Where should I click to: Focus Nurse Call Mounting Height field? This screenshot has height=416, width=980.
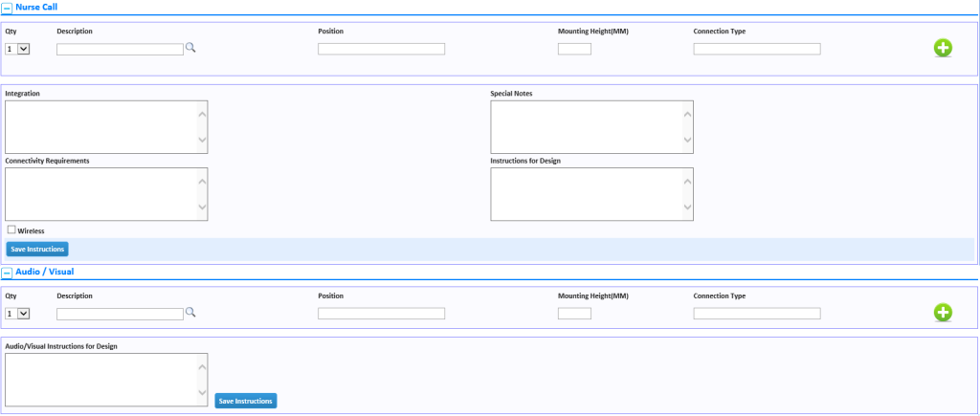pos(574,49)
